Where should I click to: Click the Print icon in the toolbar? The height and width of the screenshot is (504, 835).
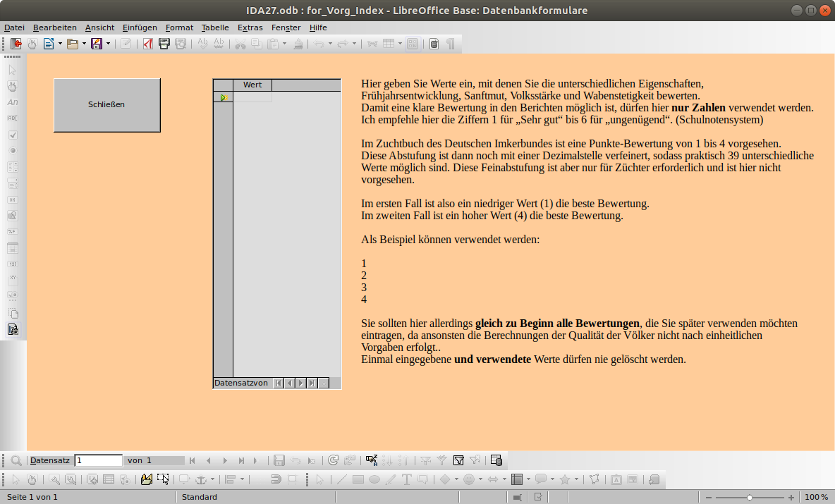click(x=164, y=44)
